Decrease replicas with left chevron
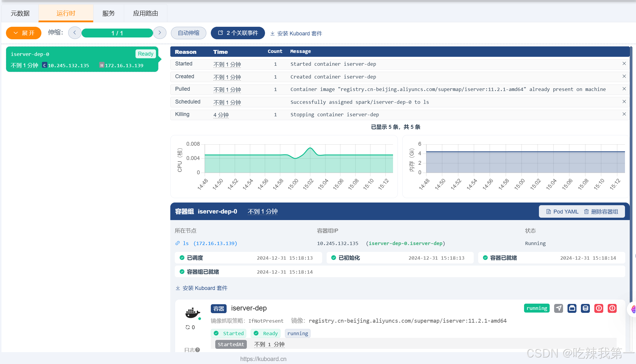Screen dimensions: 636x364 pos(75,33)
